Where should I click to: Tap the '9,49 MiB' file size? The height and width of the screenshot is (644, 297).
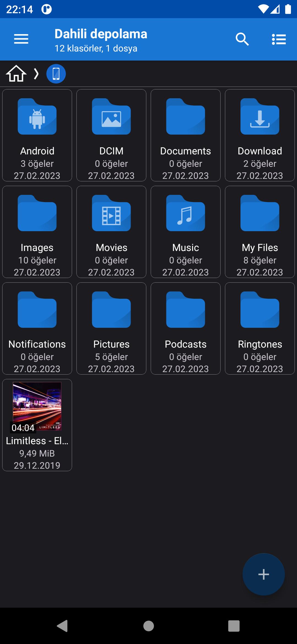tap(37, 453)
